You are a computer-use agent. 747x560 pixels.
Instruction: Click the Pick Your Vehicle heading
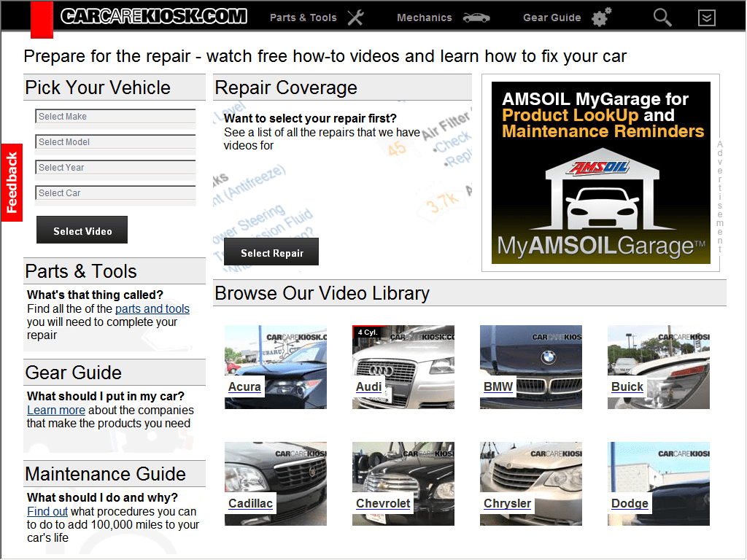pos(98,87)
